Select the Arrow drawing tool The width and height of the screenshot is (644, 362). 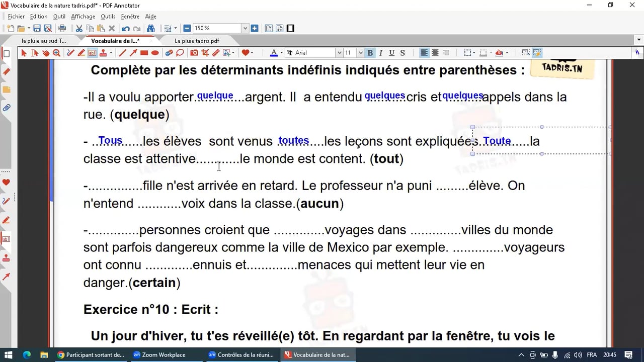(x=133, y=53)
